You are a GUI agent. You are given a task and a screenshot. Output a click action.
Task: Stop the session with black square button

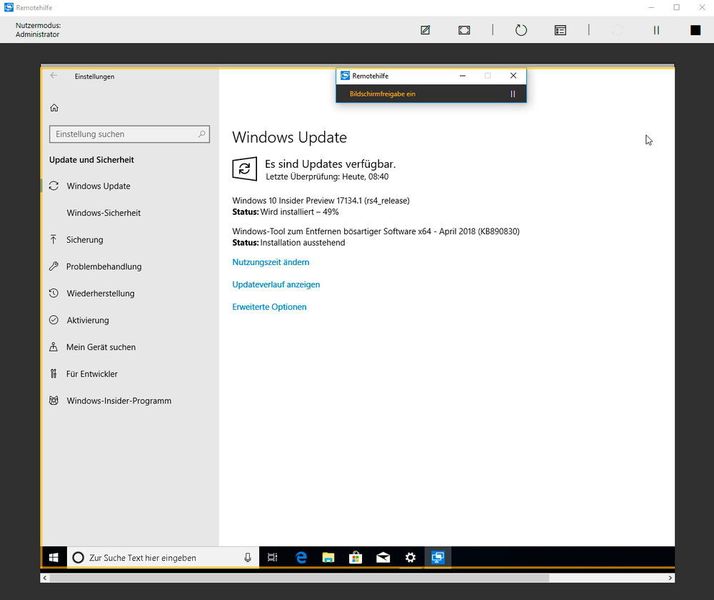tap(695, 30)
